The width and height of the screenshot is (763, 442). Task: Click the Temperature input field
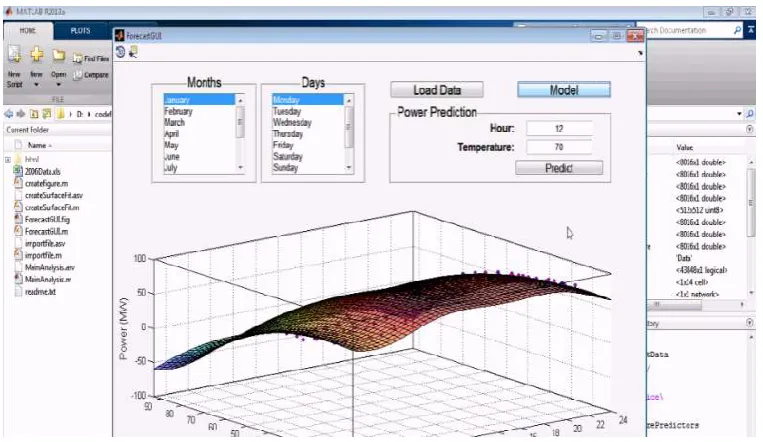559,147
